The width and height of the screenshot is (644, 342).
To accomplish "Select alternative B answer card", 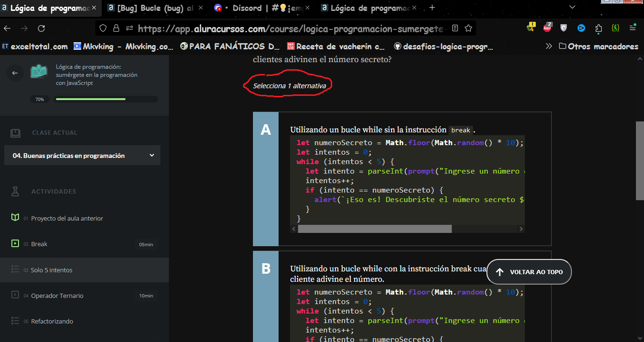I will coord(402,296).
